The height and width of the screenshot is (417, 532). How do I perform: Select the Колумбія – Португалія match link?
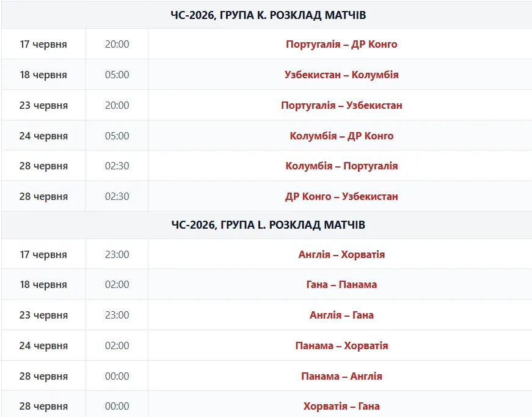point(341,166)
